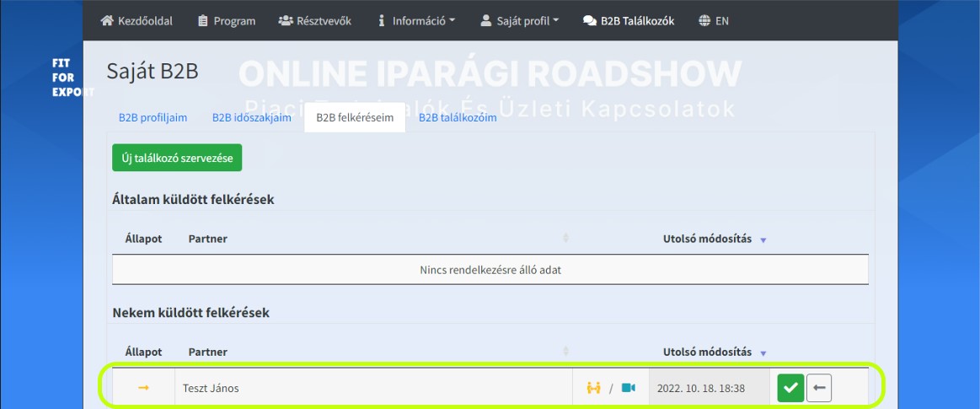
Task: Expand the Információ dropdown
Action: click(x=417, y=20)
